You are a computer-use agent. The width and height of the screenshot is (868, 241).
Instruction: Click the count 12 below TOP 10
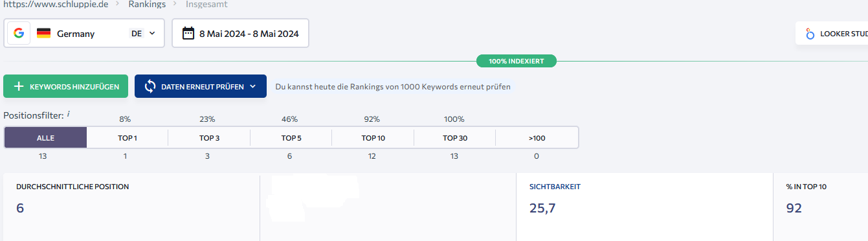point(373,156)
